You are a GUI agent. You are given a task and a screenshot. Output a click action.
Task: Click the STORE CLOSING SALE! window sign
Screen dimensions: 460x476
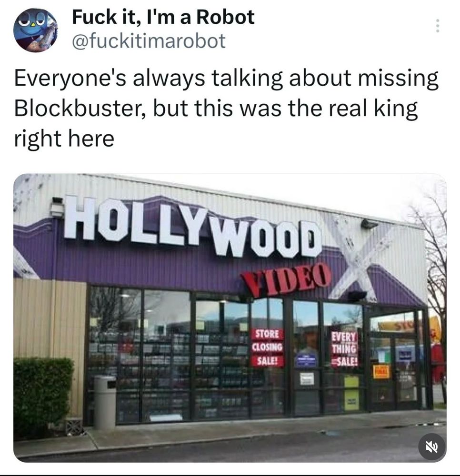coord(268,347)
